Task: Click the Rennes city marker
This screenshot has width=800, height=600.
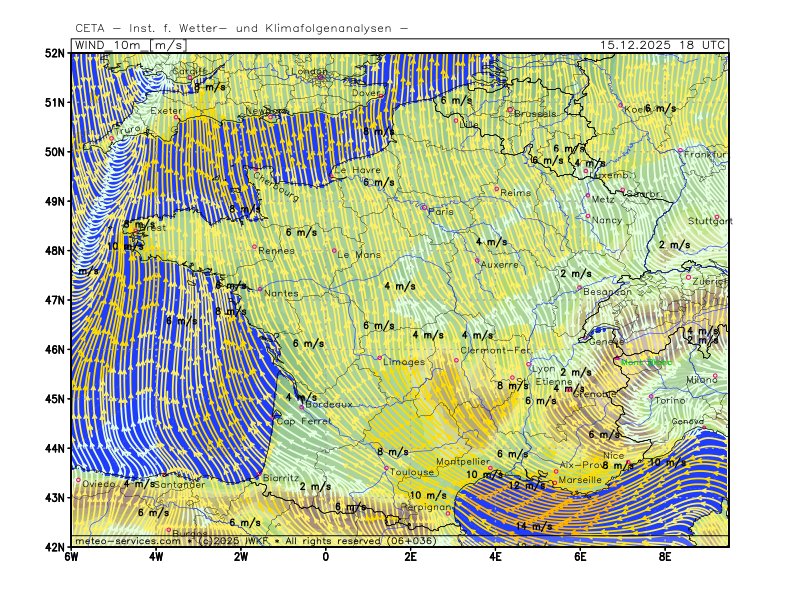Action: (254, 246)
